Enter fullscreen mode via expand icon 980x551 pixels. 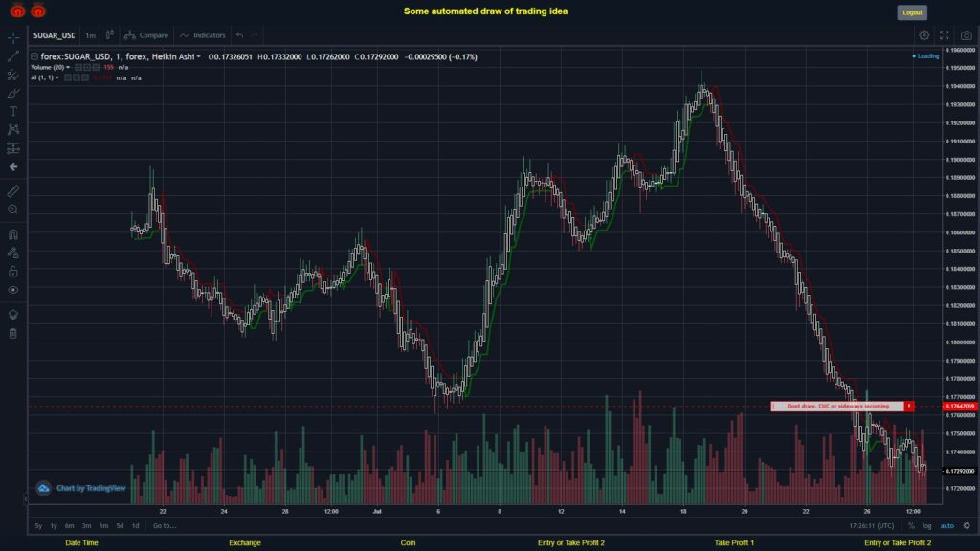945,35
